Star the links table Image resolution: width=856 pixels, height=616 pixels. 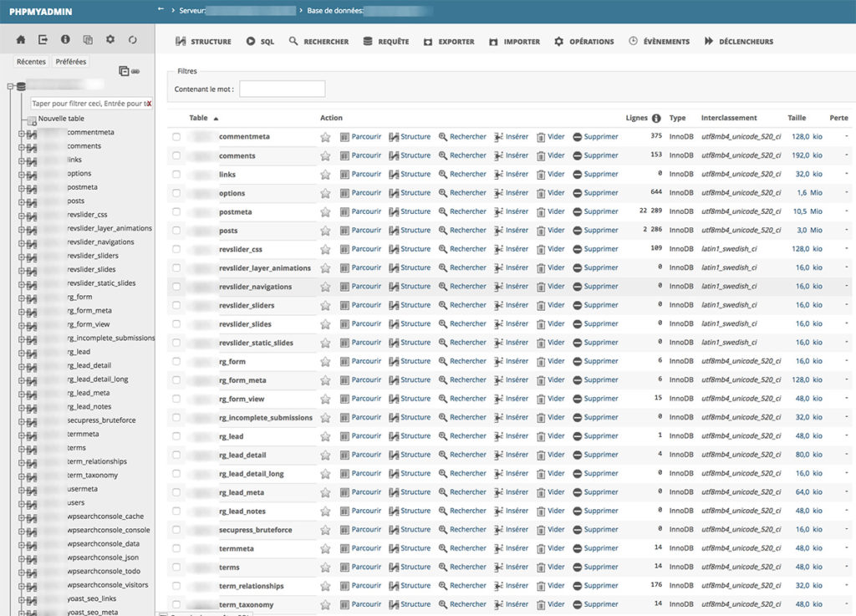(x=325, y=175)
